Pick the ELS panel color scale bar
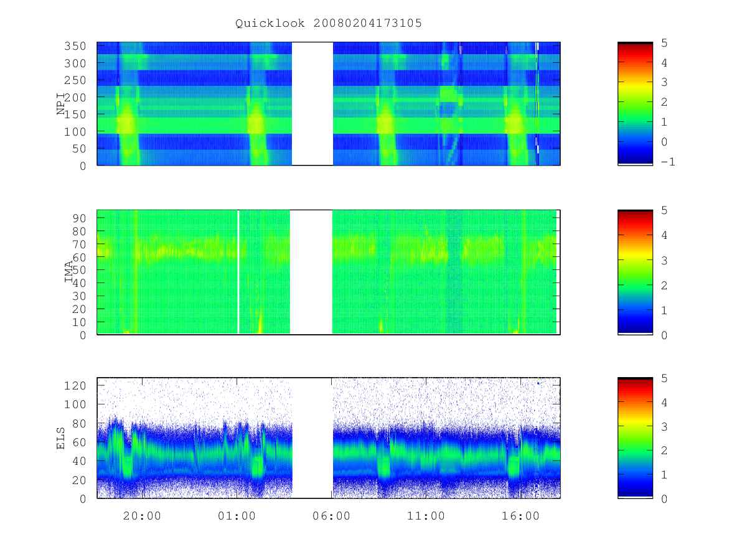 (x=635, y=438)
